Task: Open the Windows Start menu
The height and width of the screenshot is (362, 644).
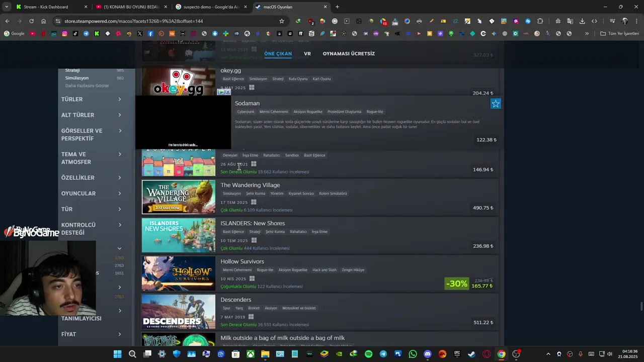Action: [x=117, y=354]
